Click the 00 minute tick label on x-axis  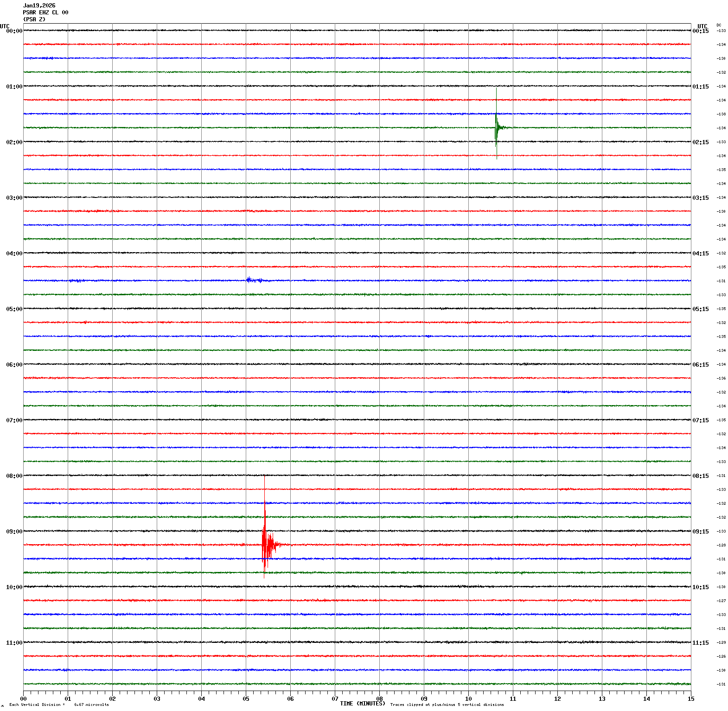(x=23, y=699)
